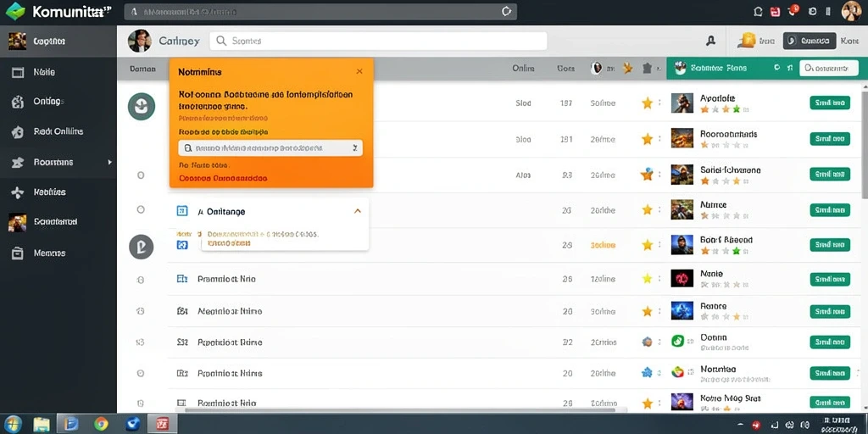Image resolution: width=868 pixels, height=434 pixels.
Task: Select the radio circle left of the Ontange card
Action: (141, 210)
